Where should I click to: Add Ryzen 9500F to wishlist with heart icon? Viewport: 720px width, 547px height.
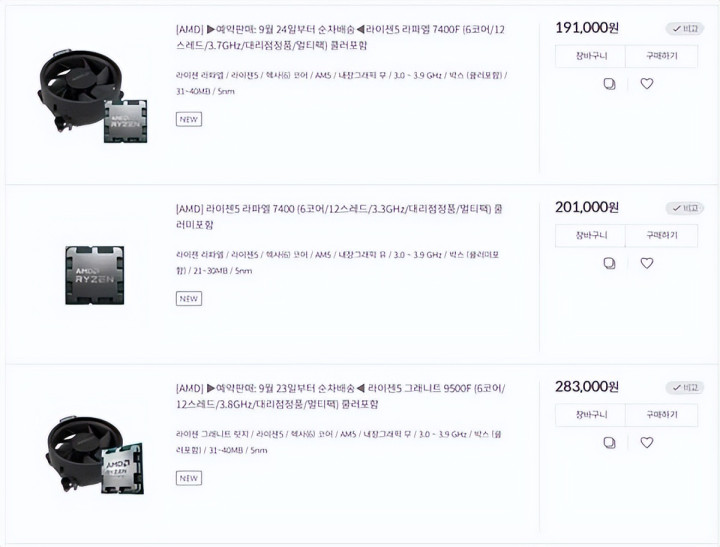click(647, 443)
